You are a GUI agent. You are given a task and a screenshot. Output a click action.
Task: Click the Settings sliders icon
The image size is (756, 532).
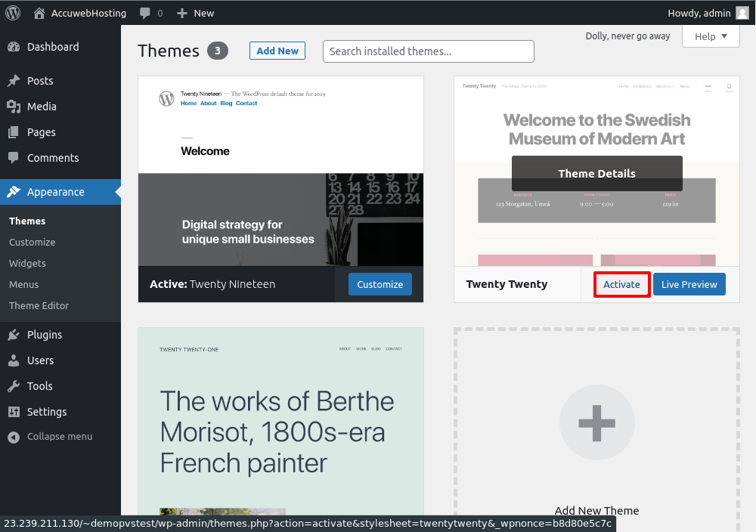(x=14, y=412)
